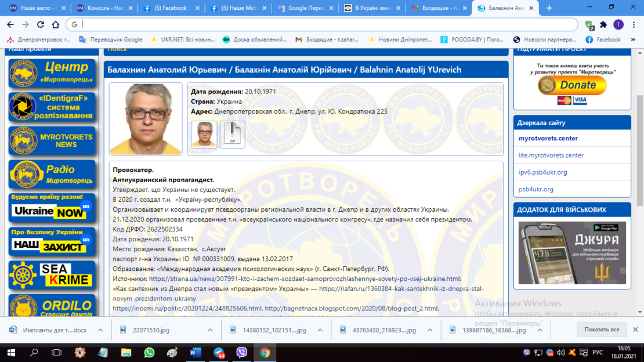
Task: Open the POGODA.BY bookmark
Action: click(x=472, y=39)
